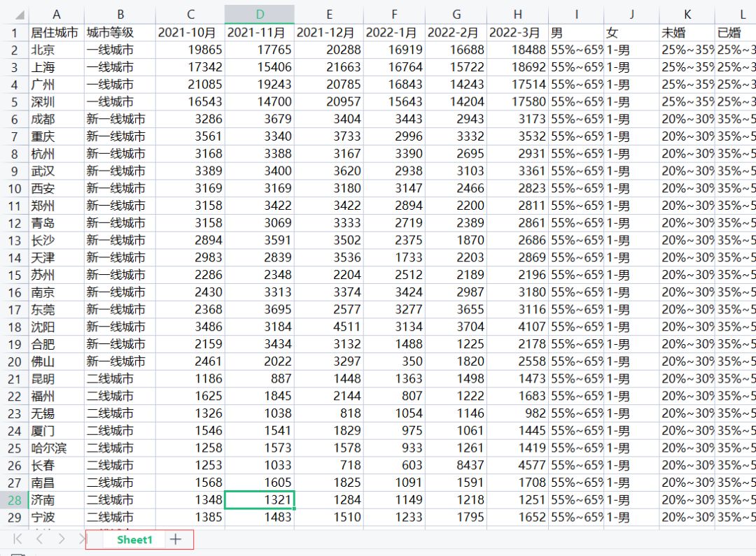Select the cell containing 北京

pos(56,50)
